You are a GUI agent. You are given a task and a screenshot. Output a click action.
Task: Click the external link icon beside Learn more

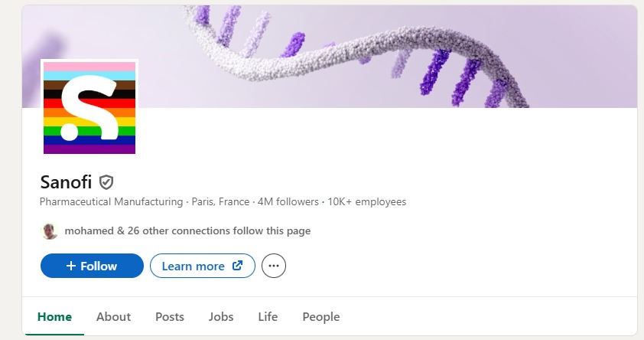[237, 266]
